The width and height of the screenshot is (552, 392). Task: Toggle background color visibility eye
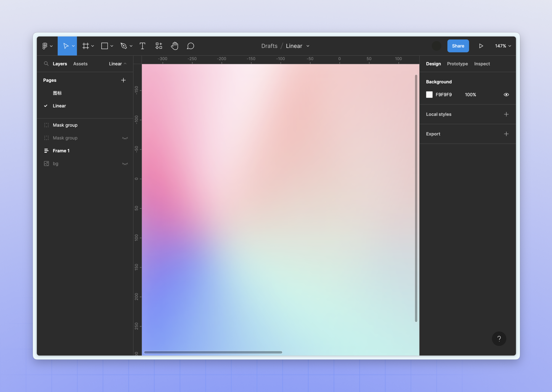coord(506,95)
